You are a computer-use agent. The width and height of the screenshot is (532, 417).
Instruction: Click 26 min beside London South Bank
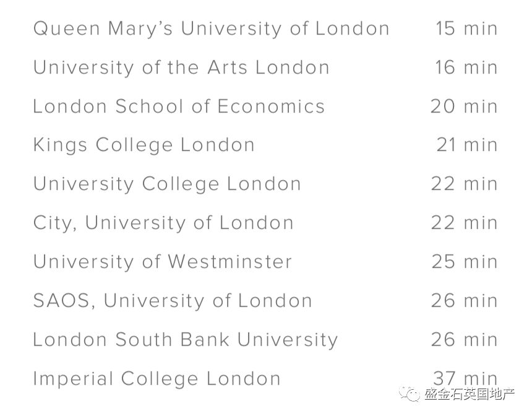point(464,340)
